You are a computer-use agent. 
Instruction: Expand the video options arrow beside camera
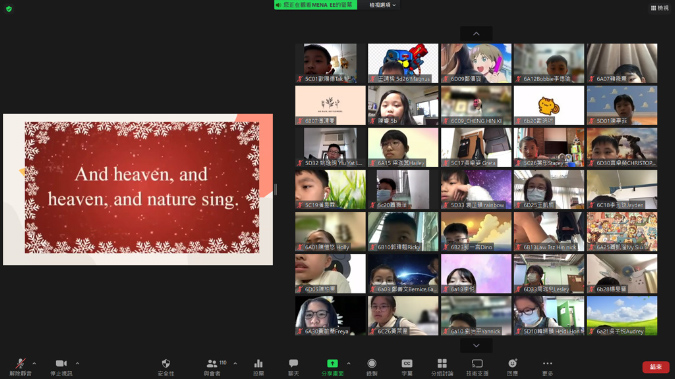click(77, 363)
